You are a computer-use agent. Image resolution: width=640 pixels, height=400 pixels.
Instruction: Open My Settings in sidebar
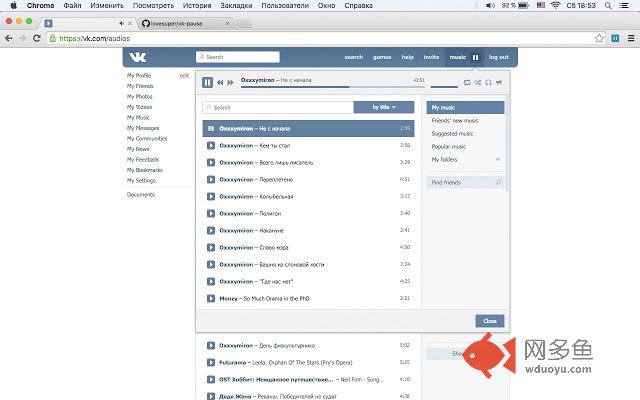141,180
